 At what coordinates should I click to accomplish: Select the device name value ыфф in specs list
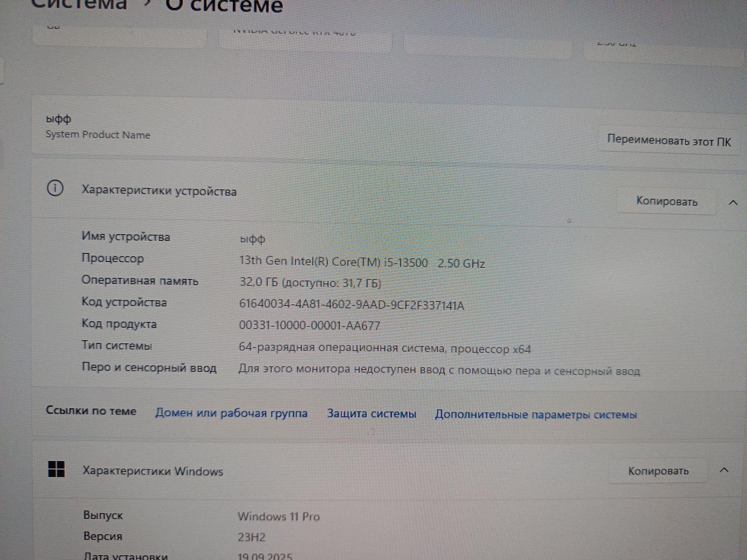click(x=252, y=239)
